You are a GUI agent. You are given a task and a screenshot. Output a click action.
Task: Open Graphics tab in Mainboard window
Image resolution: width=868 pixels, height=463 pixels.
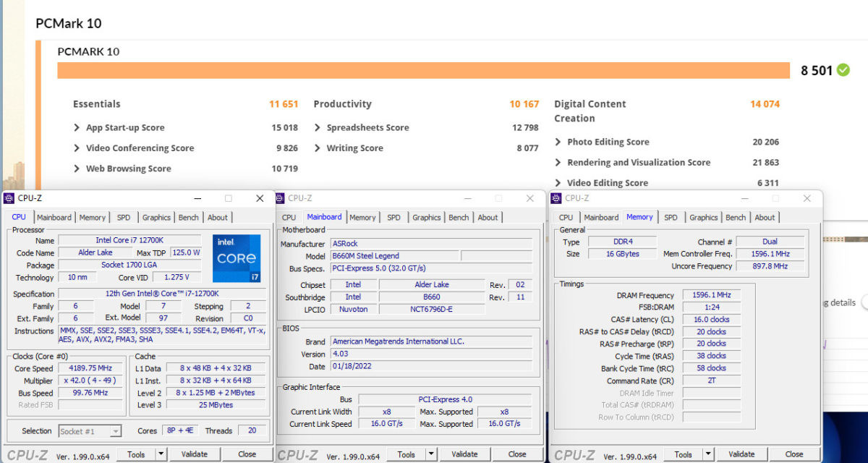pos(427,217)
